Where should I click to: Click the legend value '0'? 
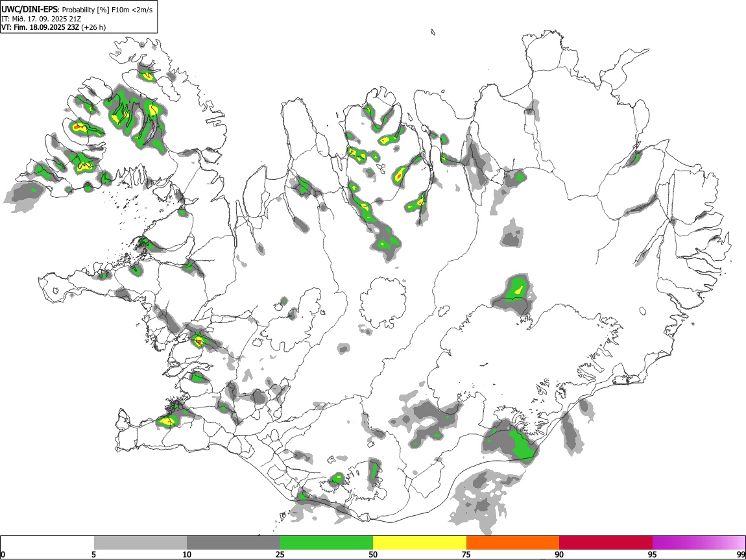(x=3, y=554)
